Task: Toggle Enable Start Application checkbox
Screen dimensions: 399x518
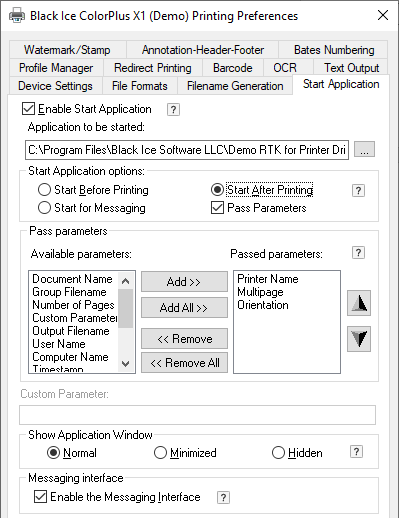Action: tap(28, 109)
